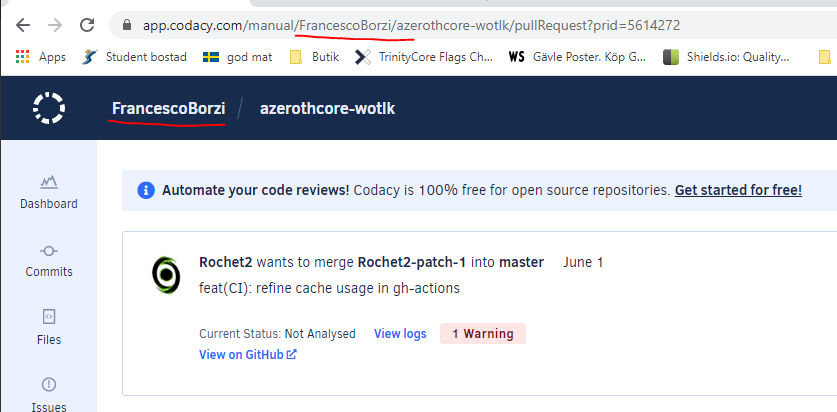This screenshot has width=837, height=412.
Task: Click the Rochet2 author name
Action: (226, 262)
